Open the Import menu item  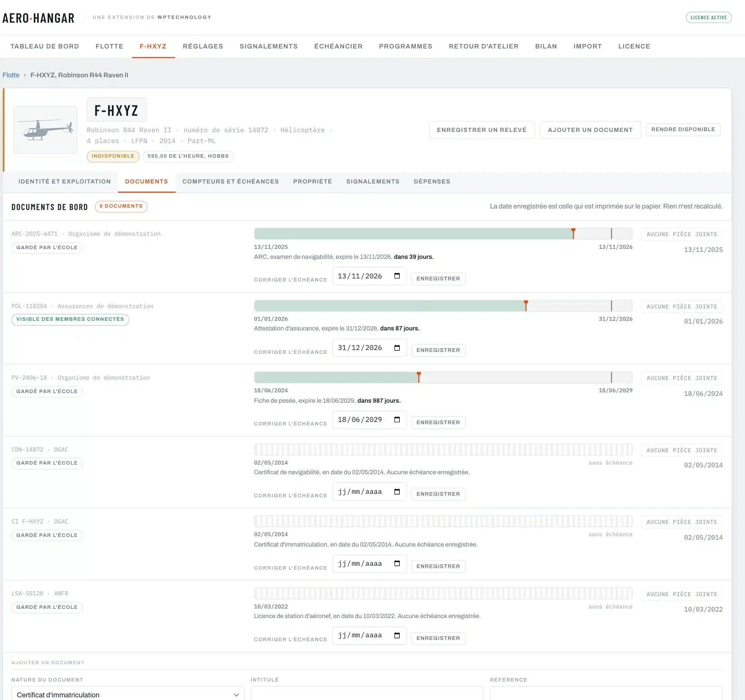point(587,46)
